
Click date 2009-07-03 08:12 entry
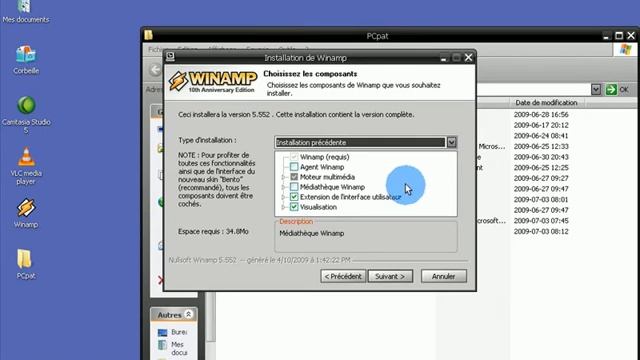541,231
